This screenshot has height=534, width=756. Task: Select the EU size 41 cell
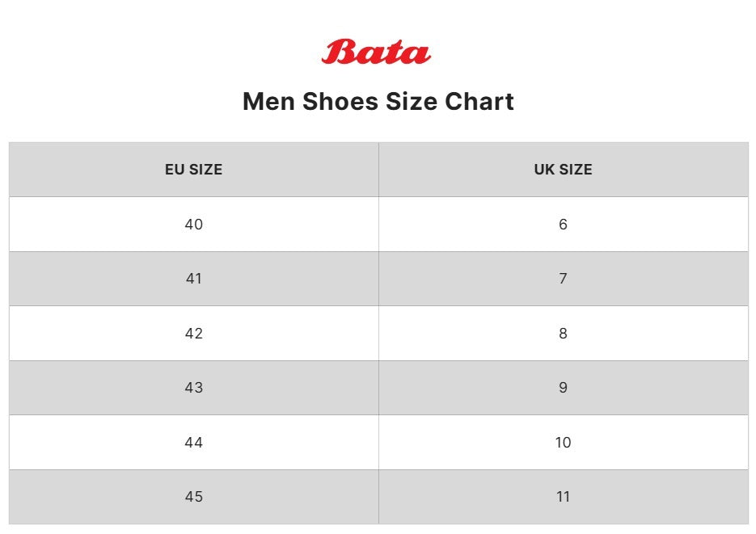[x=194, y=279]
